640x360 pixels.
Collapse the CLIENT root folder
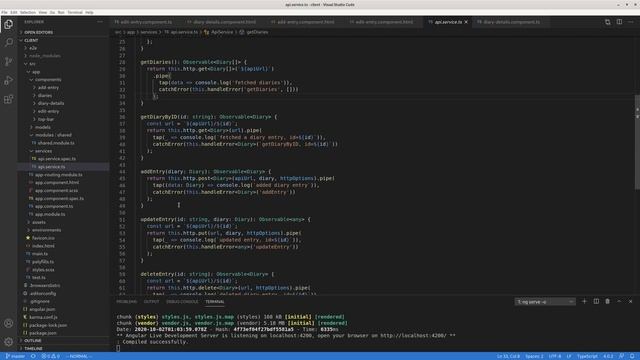tap(31, 40)
